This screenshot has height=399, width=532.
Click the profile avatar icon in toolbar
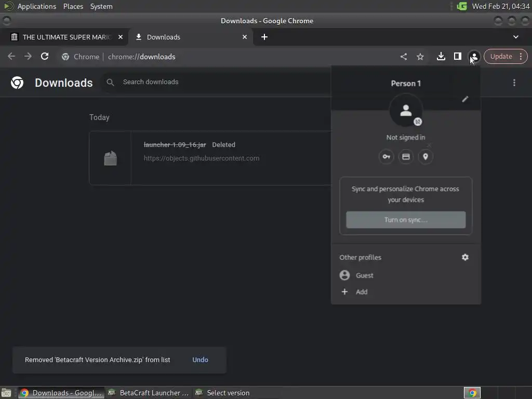point(474,57)
